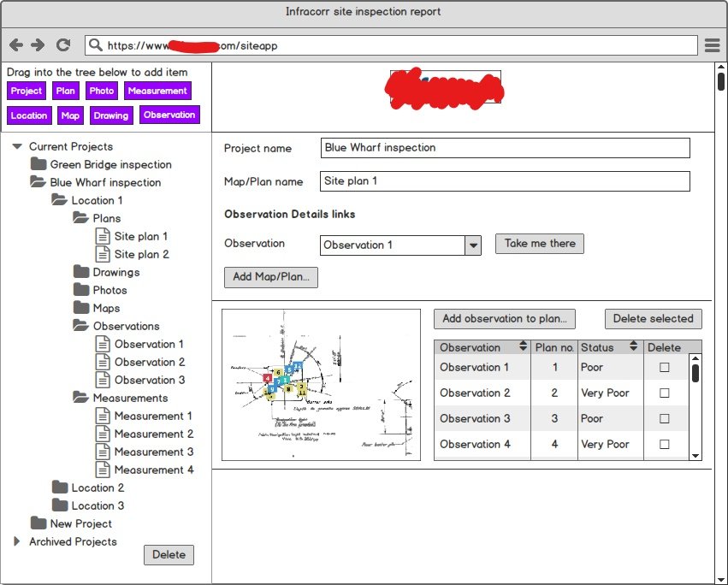Screen dimensions: 728x585
Task: Sort table by the Observation column arrows
Action: pos(523,346)
